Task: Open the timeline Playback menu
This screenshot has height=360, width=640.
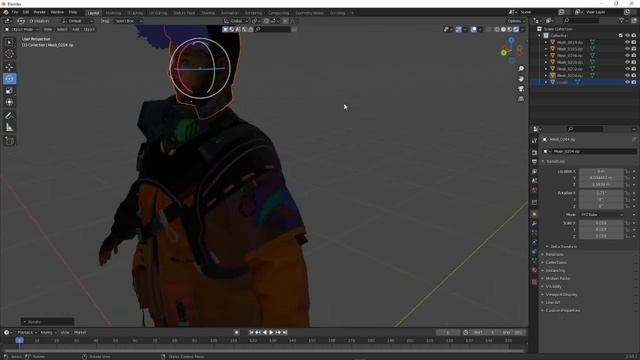Action: point(26,333)
